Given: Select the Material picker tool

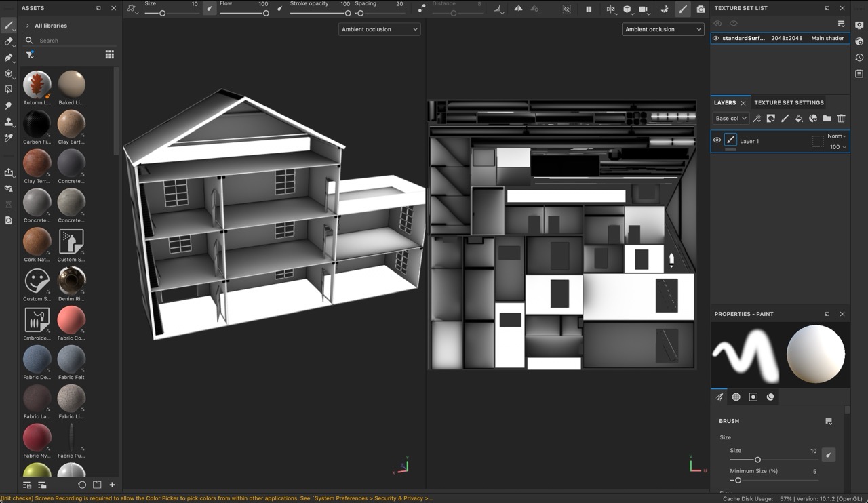Looking at the screenshot, I should click(9, 138).
